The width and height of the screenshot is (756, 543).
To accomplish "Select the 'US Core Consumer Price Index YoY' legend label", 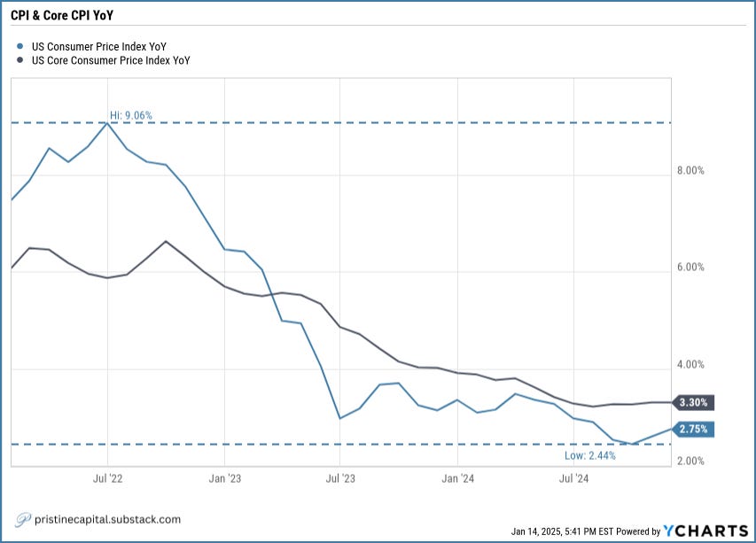I will pos(111,60).
